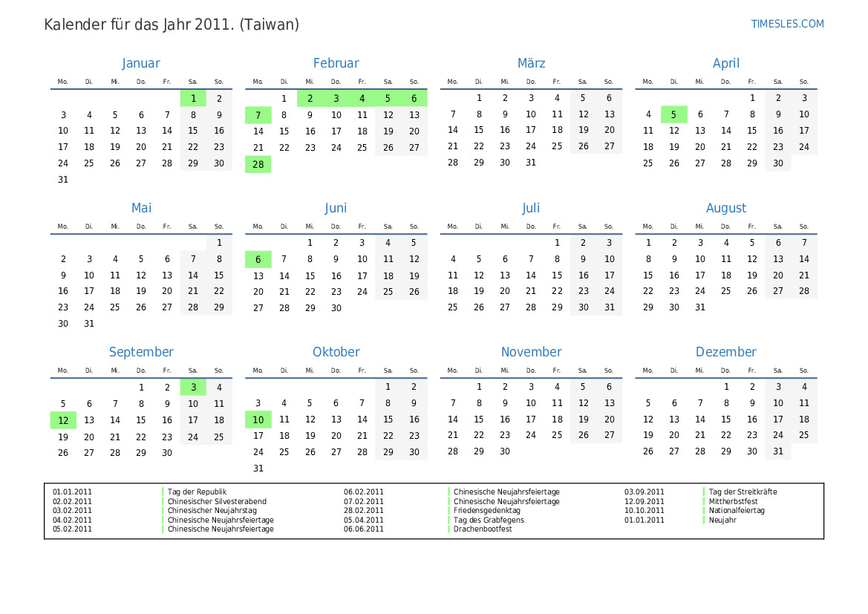Image resolution: width=868 pixels, height=614 pixels.
Task: Click the Tag der Streitkräfte legend entry
Action: pyautogui.click(x=743, y=491)
